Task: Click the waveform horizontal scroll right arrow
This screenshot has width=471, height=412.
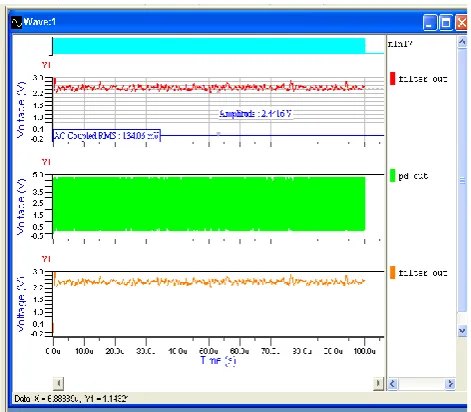Action: pyautogui.click(x=378, y=383)
